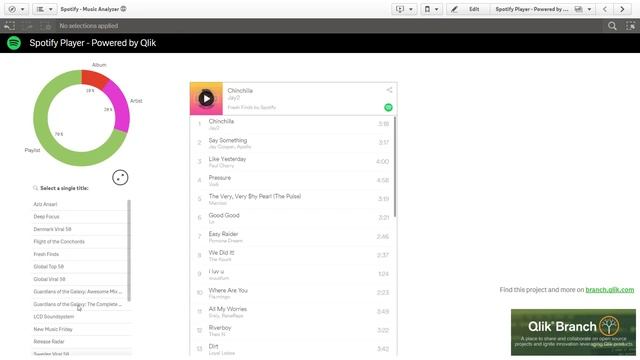Open the bookmarks dropdown

[x=431, y=9]
